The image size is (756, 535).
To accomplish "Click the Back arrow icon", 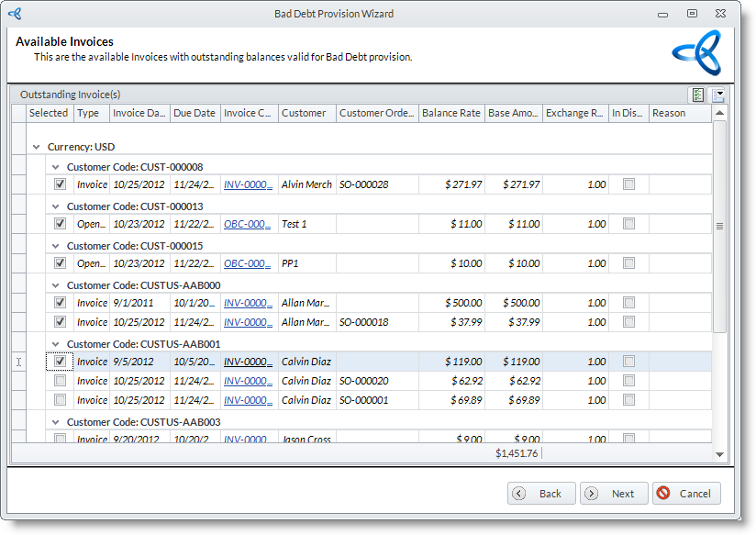I will [519, 494].
